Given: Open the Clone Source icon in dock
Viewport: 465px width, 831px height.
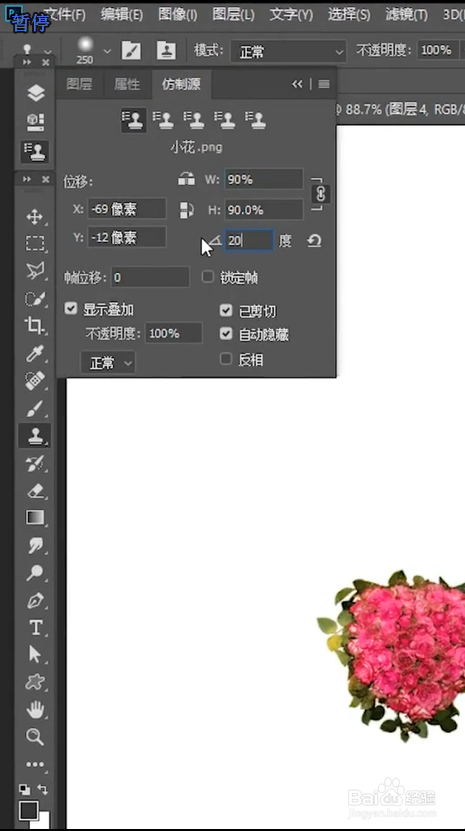Looking at the screenshot, I should (36, 152).
